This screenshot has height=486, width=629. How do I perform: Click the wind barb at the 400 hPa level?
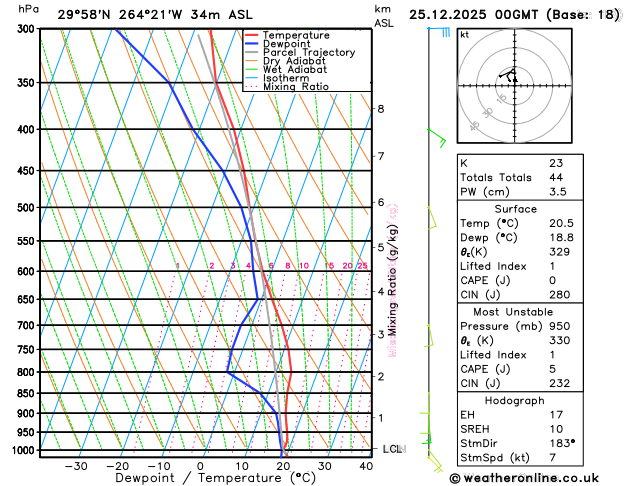click(437, 138)
